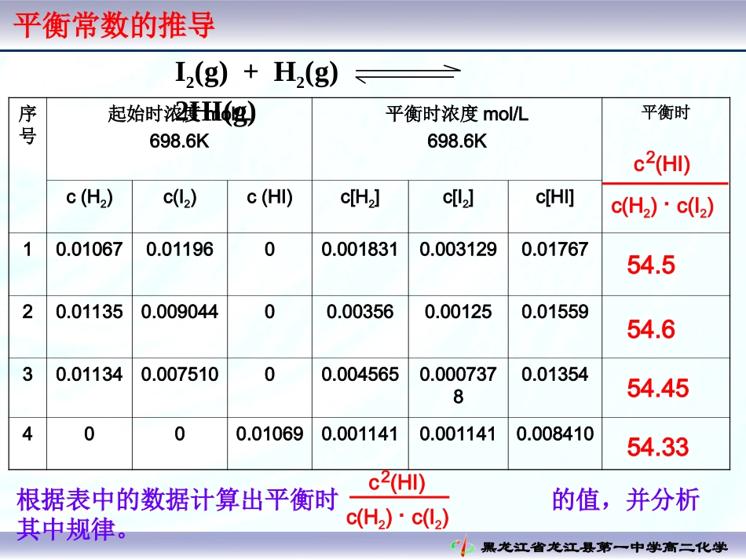Click the c (HI) starting concentration header

click(x=270, y=197)
